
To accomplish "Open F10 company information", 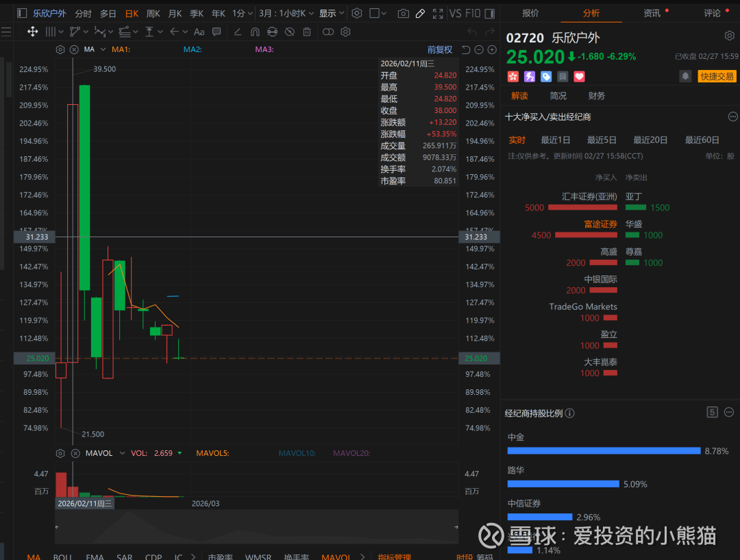I will [473, 13].
